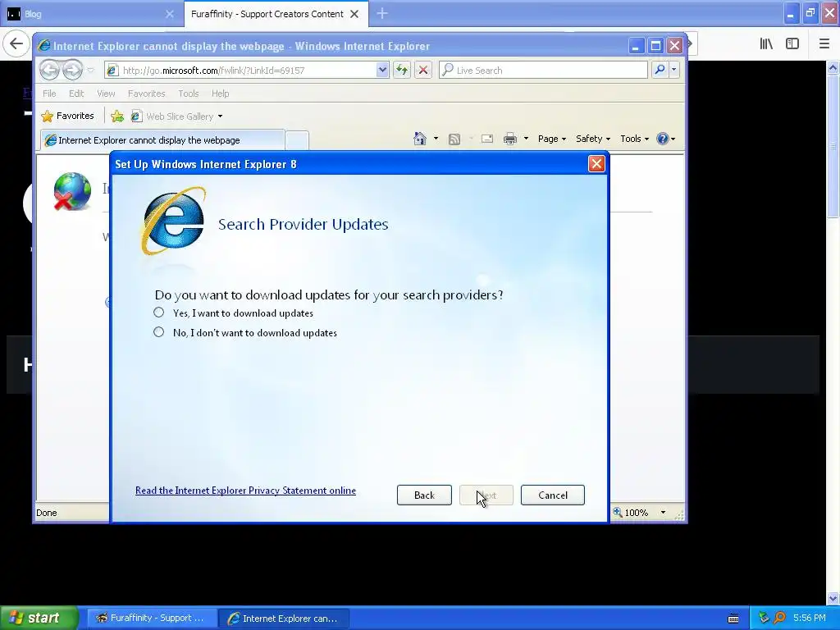Expand the zoom level dropdown arrow
The image size is (840, 630).
click(663, 513)
